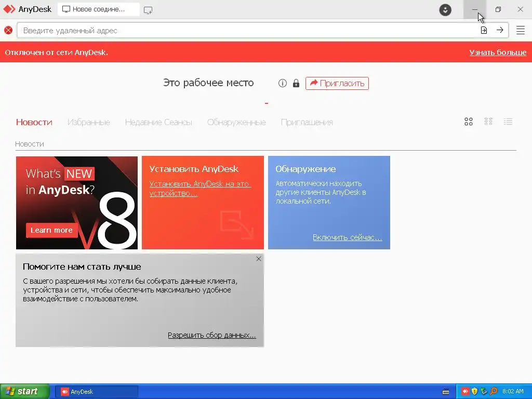Open the Приглашения tab
This screenshot has height=399, width=532.
point(307,122)
